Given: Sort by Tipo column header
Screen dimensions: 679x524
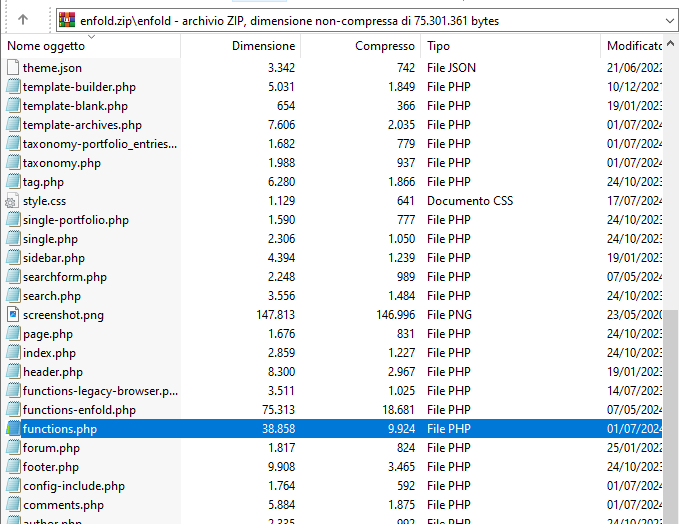Looking at the screenshot, I should click(x=510, y=46).
